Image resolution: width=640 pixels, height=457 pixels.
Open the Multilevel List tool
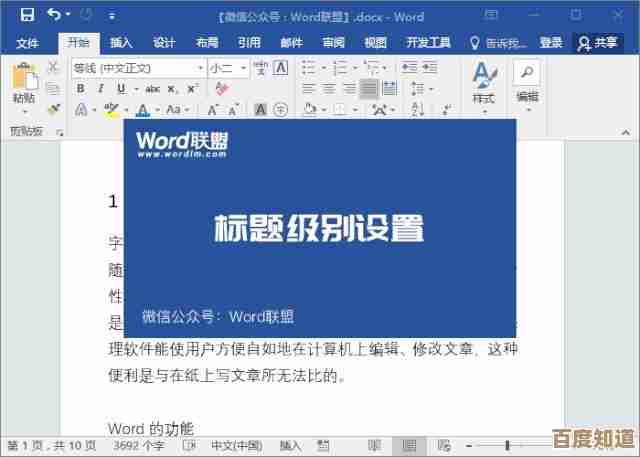click(x=372, y=68)
